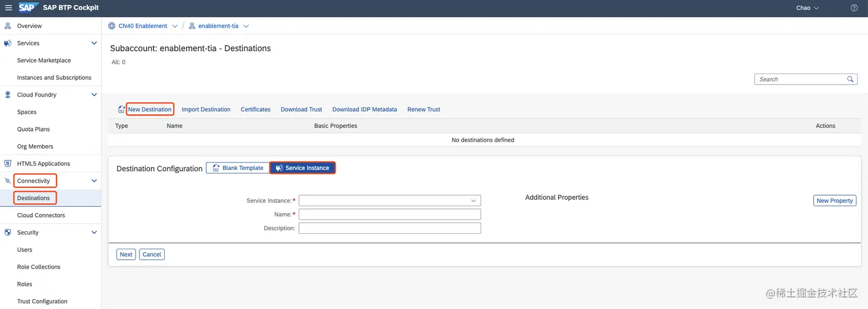Image resolution: width=868 pixels, height=309 pixels.
Task: Focus the Description input field
Action: coord(390,228)
